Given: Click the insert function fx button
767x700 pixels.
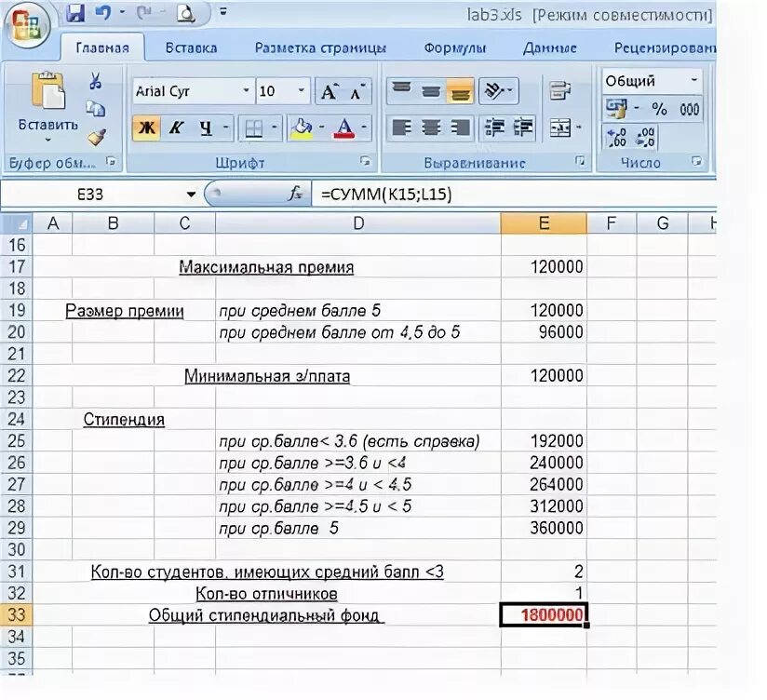Looking at the screenshot, I should pos(295,194).
